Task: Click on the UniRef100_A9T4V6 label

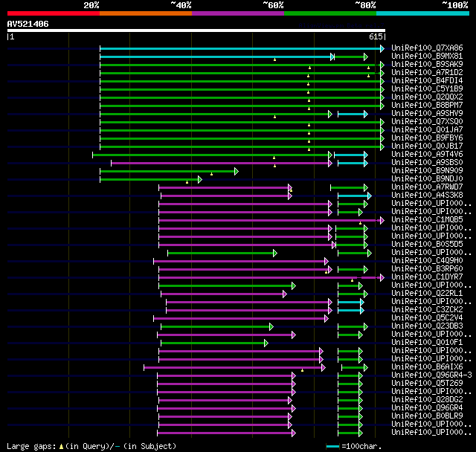Action: (x=427, y=155)
